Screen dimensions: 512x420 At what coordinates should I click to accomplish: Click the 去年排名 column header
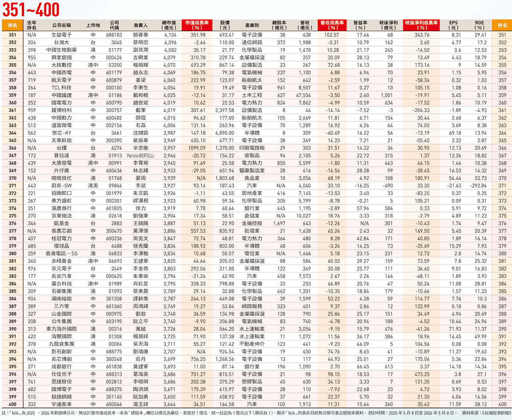(x=32, y=25)
